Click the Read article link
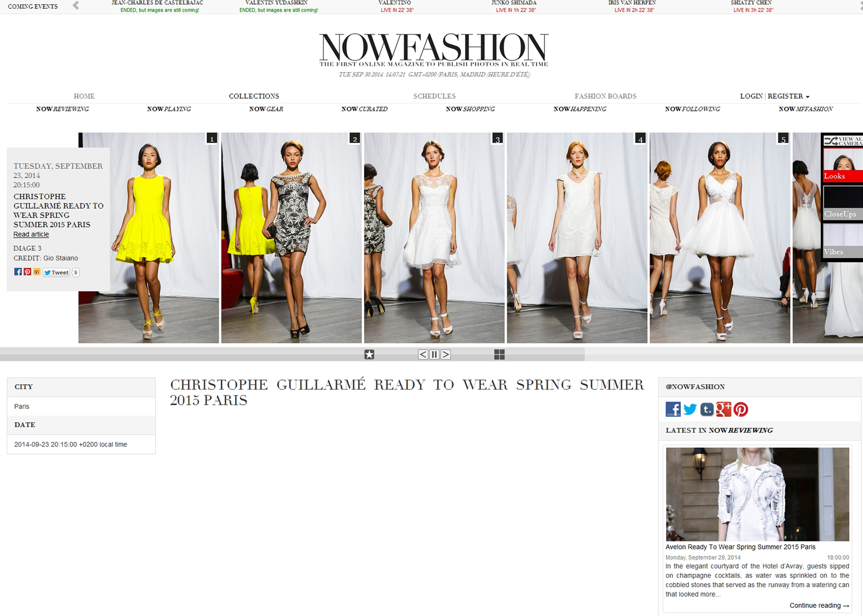 31,234
